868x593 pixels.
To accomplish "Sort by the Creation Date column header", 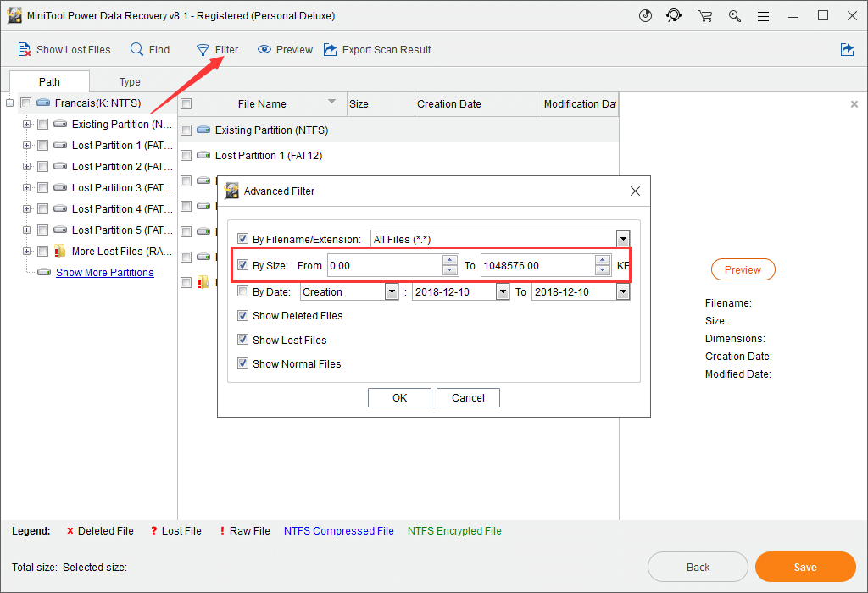I will pyautogui.click(x=478, y=104).
